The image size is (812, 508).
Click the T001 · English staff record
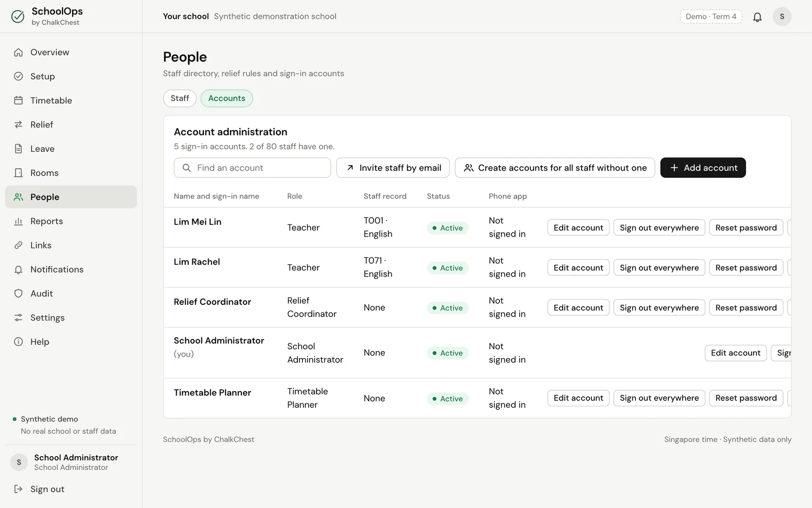click(378, 227)
